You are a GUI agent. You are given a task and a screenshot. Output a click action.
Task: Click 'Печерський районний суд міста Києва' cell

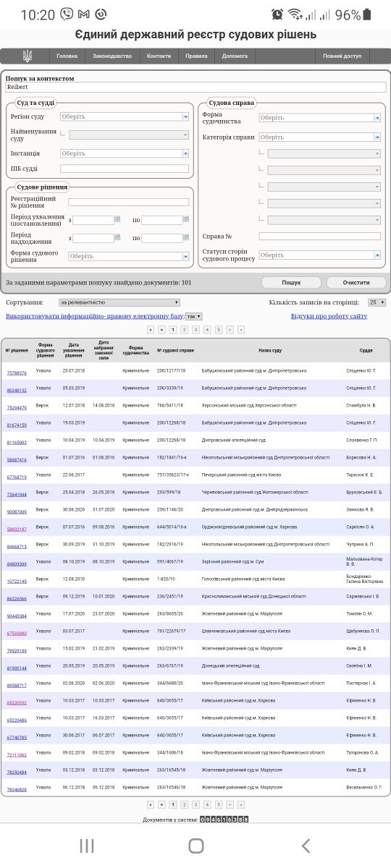(x=243, y=477)
